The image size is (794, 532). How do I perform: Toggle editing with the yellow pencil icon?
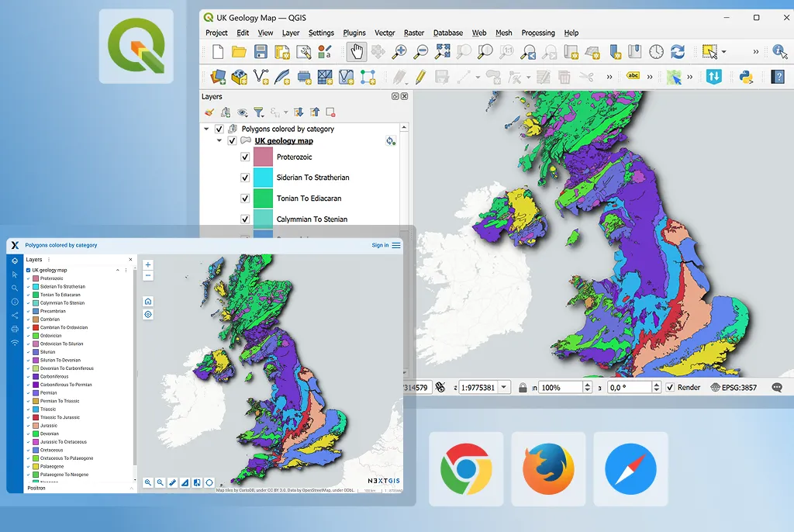tap(420, 77)
